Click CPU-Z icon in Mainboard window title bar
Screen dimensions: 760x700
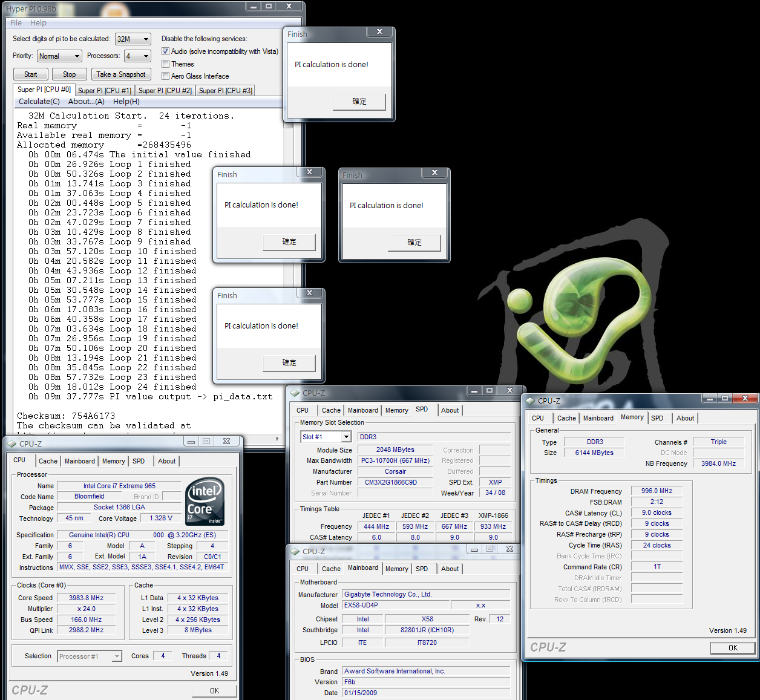point(295,551)
